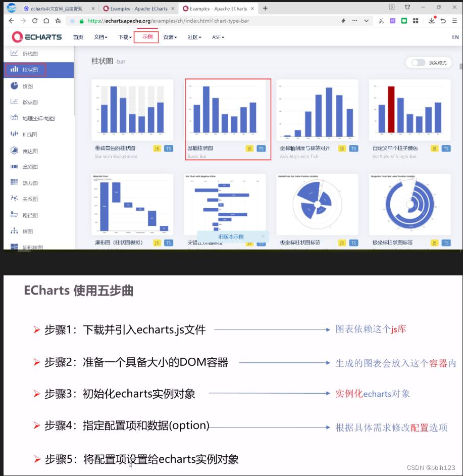Open the three-dots more menu in address bar
This screenshot has width=463, height=476.
tap(354, 21)
